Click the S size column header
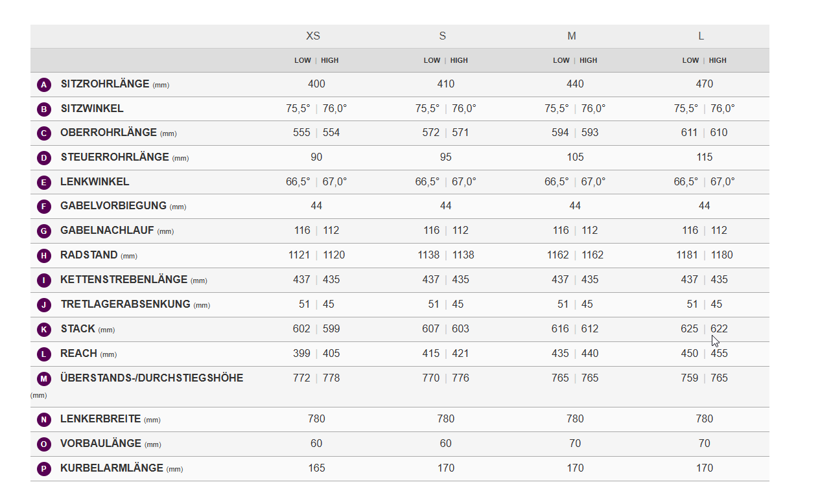The width and height of the screenshot is (820, 504). point(443,36)
